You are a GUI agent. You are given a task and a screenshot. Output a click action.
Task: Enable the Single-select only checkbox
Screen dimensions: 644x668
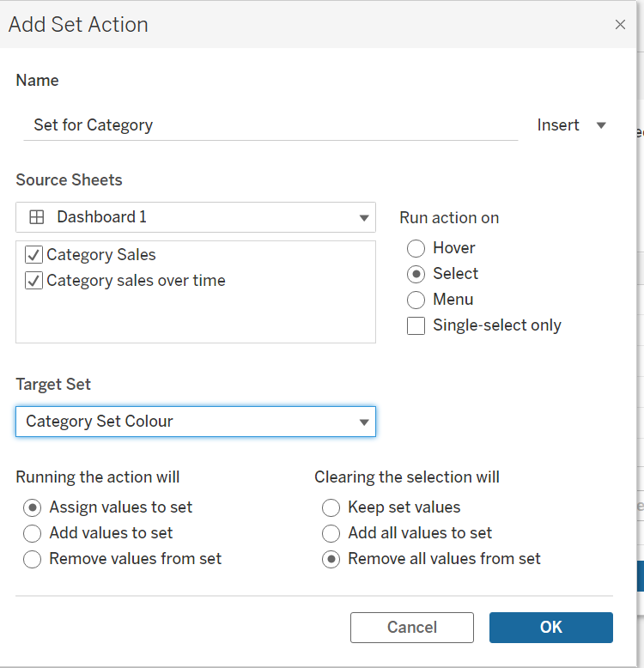tap(416, 326)
